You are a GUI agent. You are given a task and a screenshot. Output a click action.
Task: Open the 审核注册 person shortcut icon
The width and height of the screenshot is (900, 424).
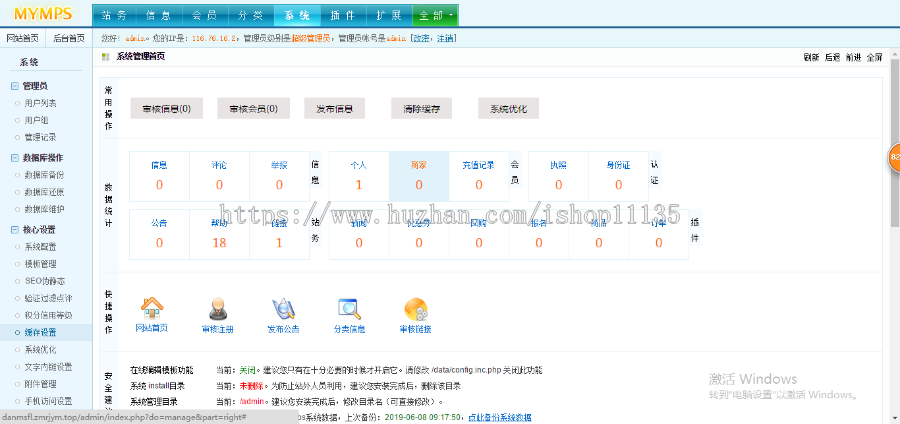[x=218, y=309]
